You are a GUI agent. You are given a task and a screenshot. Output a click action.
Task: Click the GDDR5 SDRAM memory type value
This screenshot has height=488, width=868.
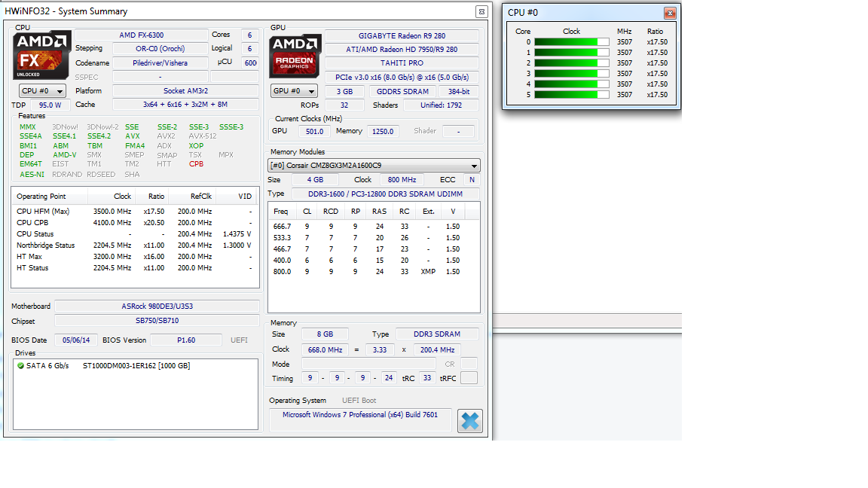[x=402, y=92]
